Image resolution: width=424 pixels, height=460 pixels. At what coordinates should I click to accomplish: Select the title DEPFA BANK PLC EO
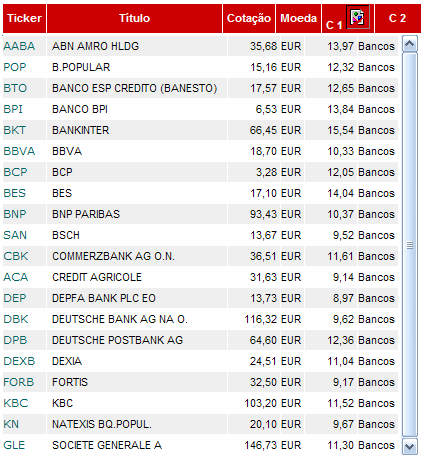pos(104,298)
